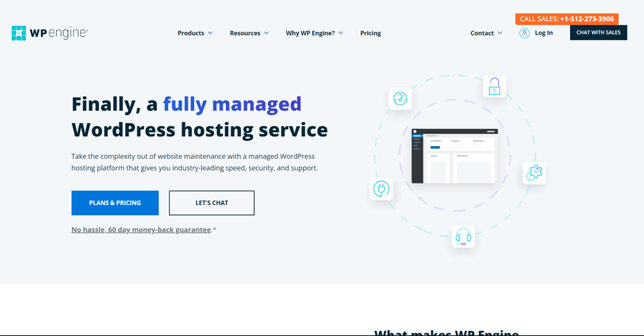Click the speedometer gauge icon
The height and width of the screenshot is (336, 644).
click(400, 99)
